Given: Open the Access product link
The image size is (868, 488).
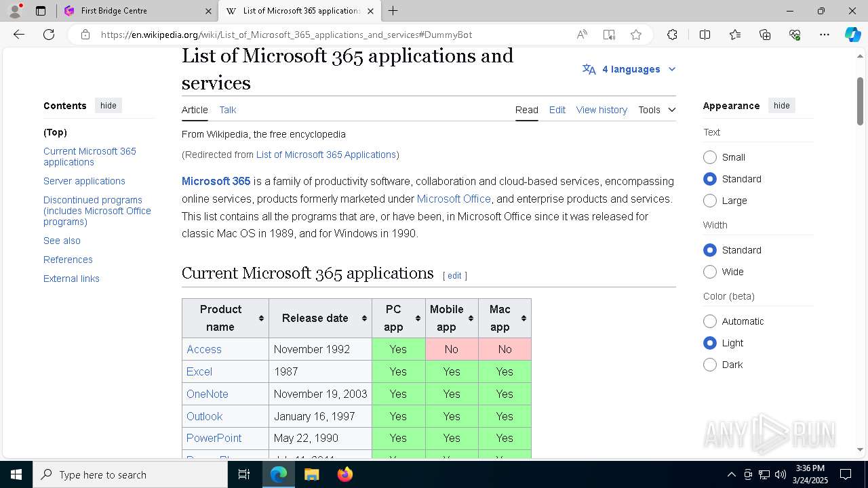Looking at the screenshot, I should pos(204,349).
